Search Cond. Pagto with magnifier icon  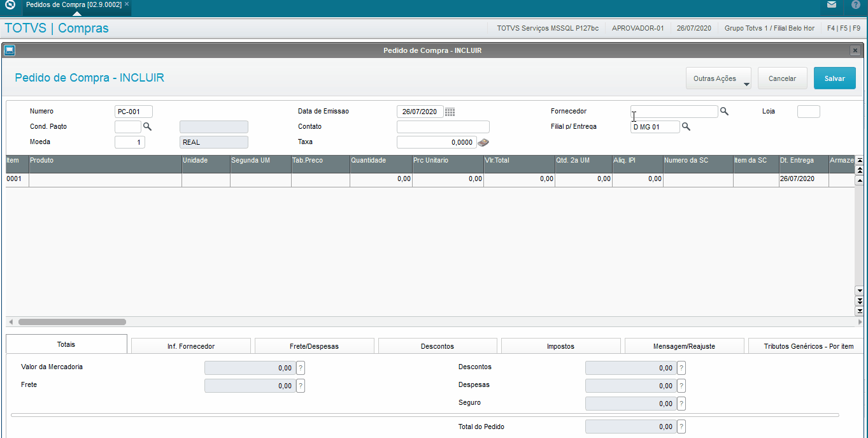point(147,127)
